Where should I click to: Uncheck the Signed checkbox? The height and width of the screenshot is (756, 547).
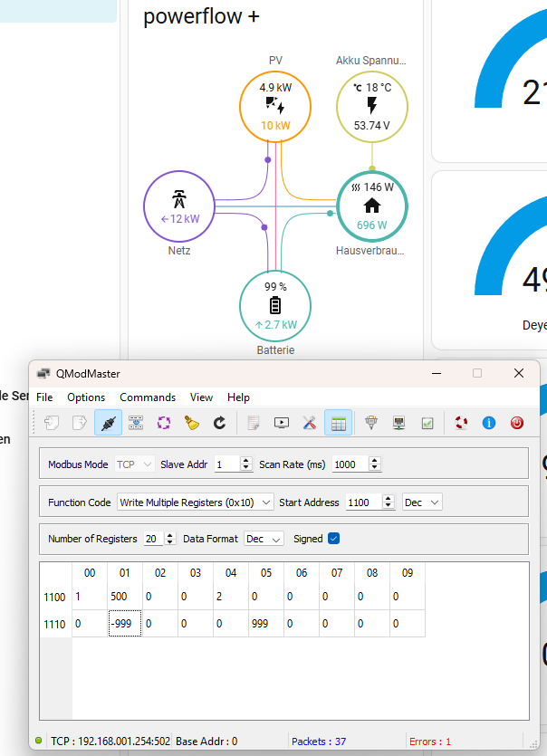[333, 539]
